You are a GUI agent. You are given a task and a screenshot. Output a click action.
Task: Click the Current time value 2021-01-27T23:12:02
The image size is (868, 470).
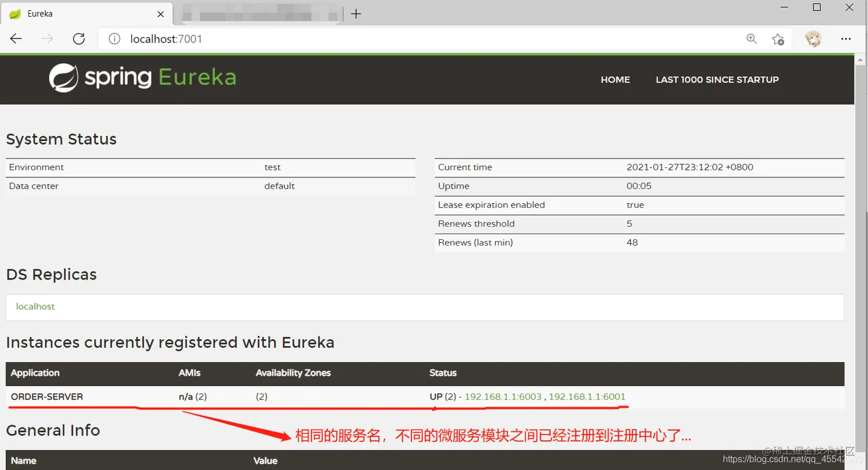tap(689, 167)
